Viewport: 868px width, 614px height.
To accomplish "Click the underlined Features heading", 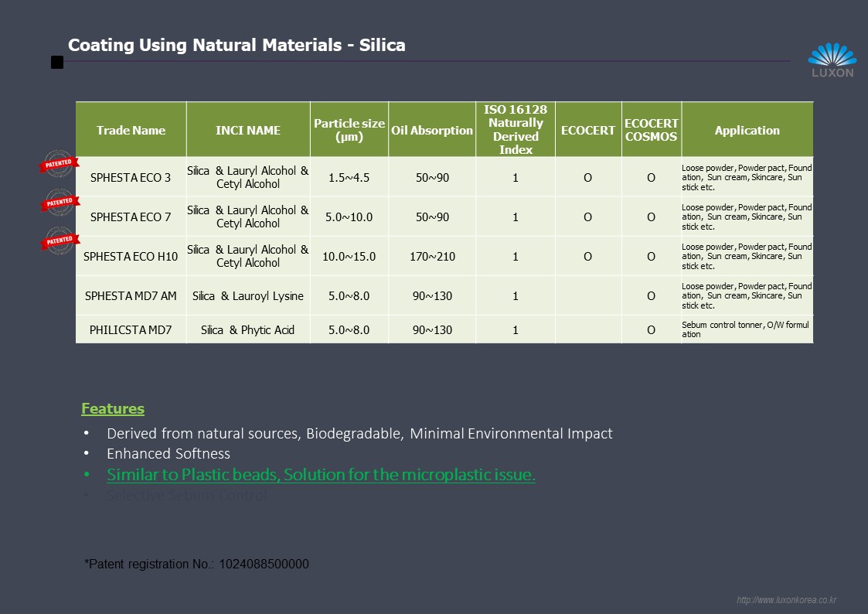I will [113, 408].
